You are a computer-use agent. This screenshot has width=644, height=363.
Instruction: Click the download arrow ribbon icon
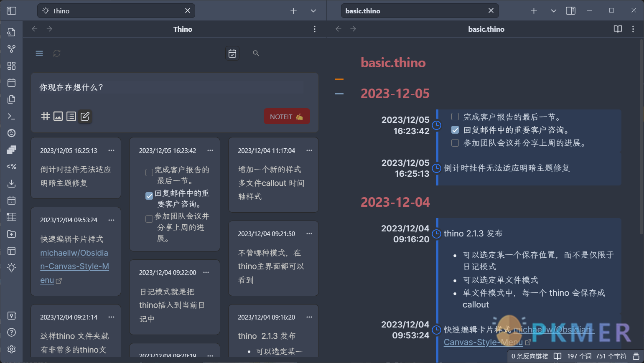click(x=12, y=183)
